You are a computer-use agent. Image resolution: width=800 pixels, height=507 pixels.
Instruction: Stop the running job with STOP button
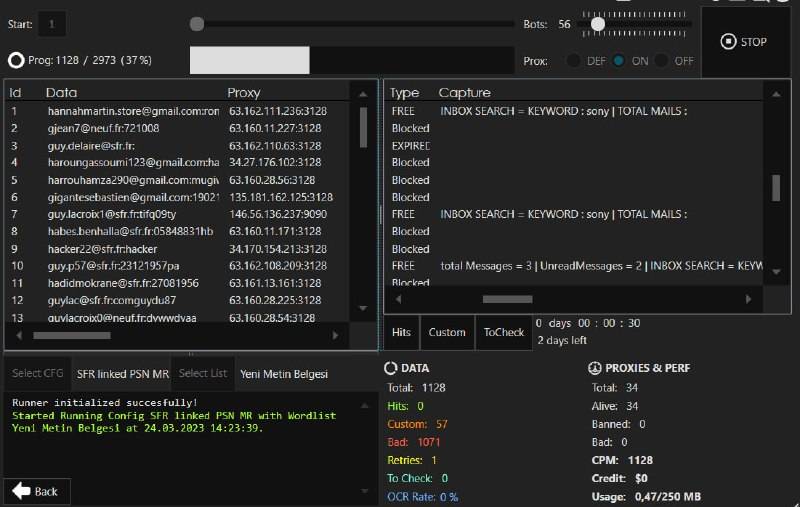743,42
